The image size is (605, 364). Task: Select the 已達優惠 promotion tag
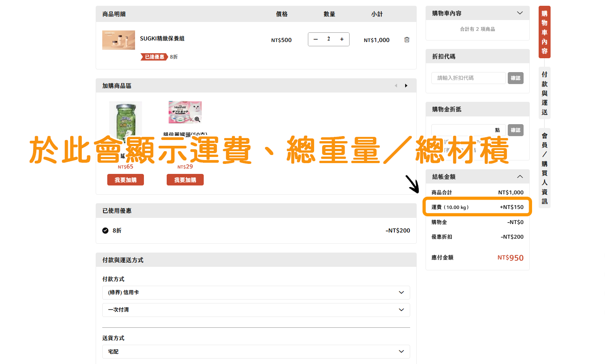154,57
